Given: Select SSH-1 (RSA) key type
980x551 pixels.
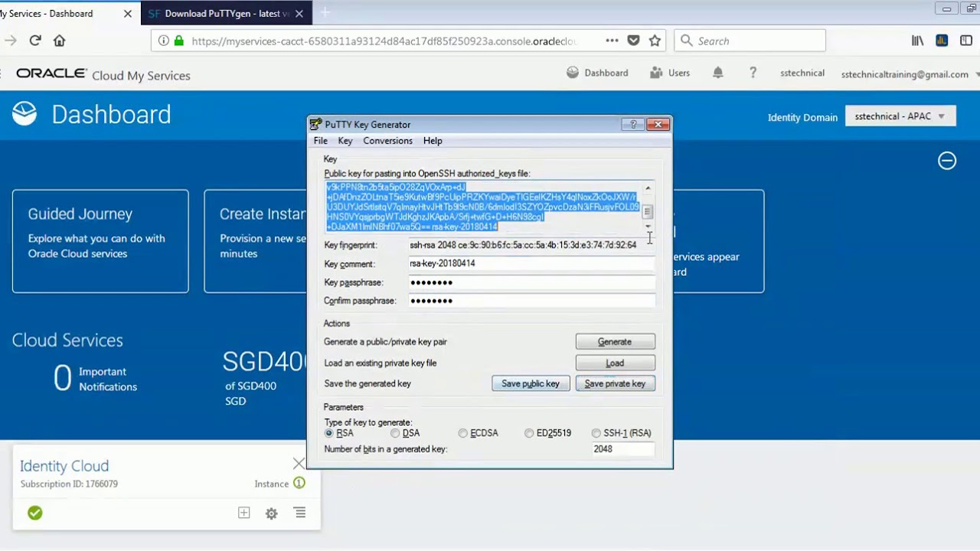Looking at the screenshot, I should click(x=596, y=433).
